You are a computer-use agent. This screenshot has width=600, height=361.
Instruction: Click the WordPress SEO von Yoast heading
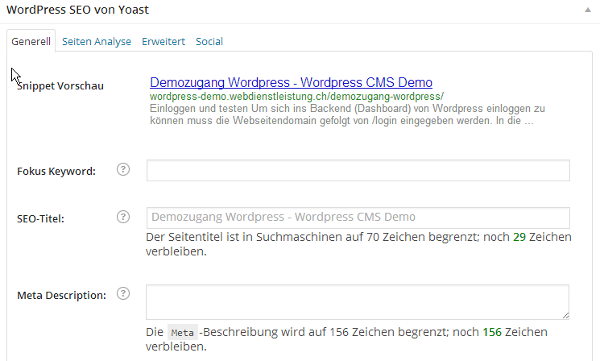pos(78,10)
